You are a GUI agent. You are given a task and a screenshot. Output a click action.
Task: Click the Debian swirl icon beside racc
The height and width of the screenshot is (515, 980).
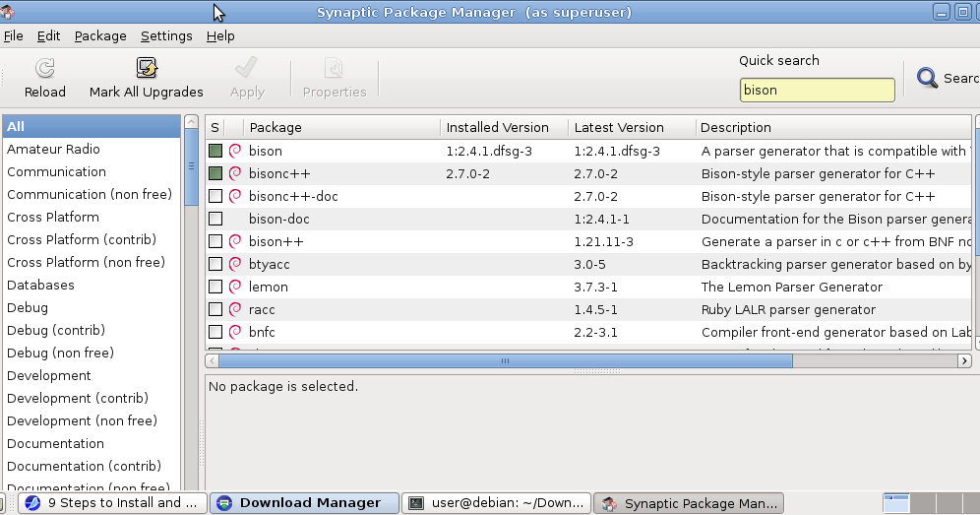click(235, 309)
